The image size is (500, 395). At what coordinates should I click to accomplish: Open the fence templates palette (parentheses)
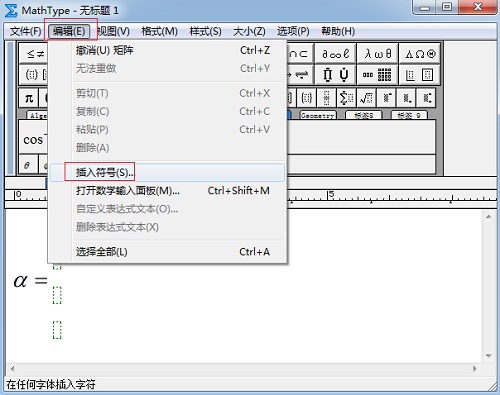(x=32, y=74)
